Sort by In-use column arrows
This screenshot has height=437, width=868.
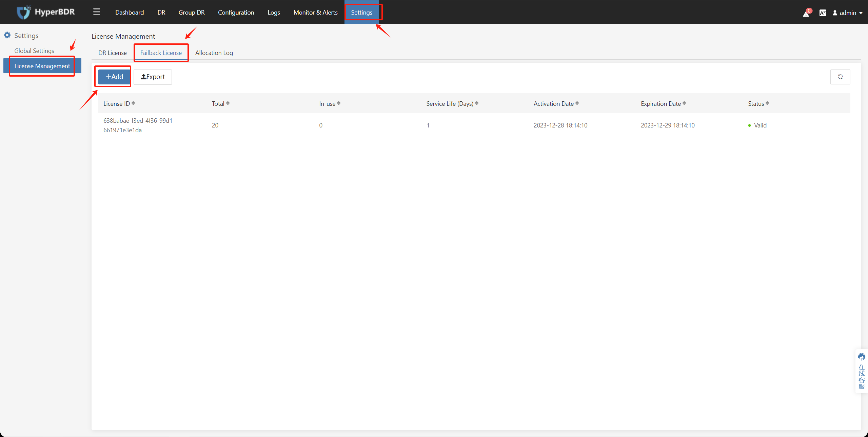339,103
